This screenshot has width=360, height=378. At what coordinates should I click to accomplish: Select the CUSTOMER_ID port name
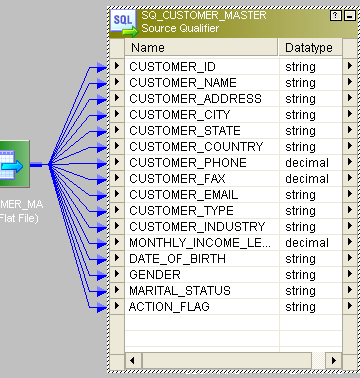pos(172,67)
